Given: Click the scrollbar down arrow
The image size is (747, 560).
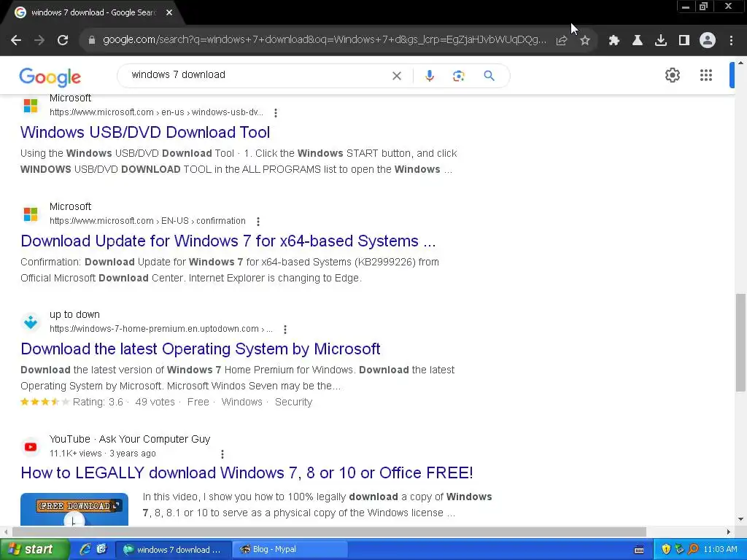Looking at the screenshot, I should pos(740,519).
